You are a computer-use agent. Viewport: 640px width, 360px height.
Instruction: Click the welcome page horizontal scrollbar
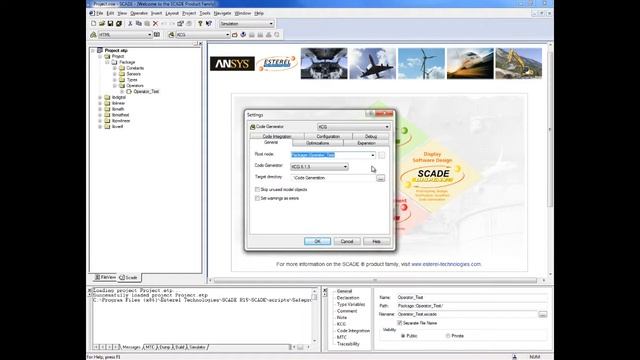[375, 280]
